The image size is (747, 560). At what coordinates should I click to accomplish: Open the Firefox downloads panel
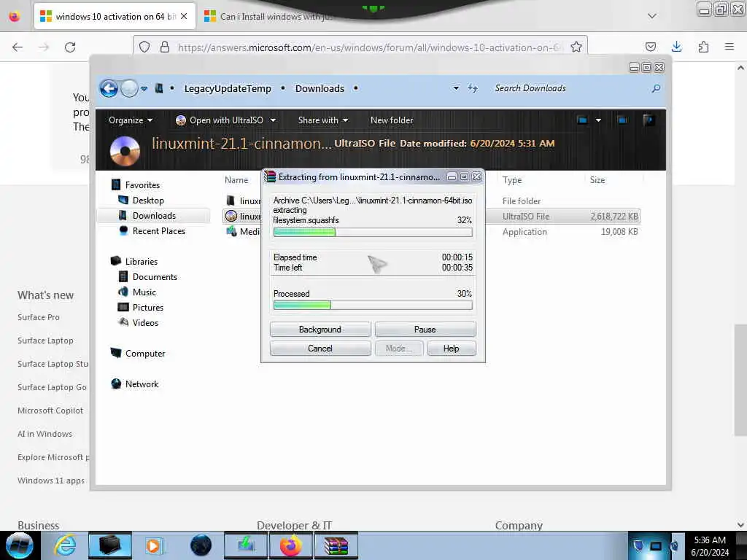pyautogui.click(x=676, y=47)
